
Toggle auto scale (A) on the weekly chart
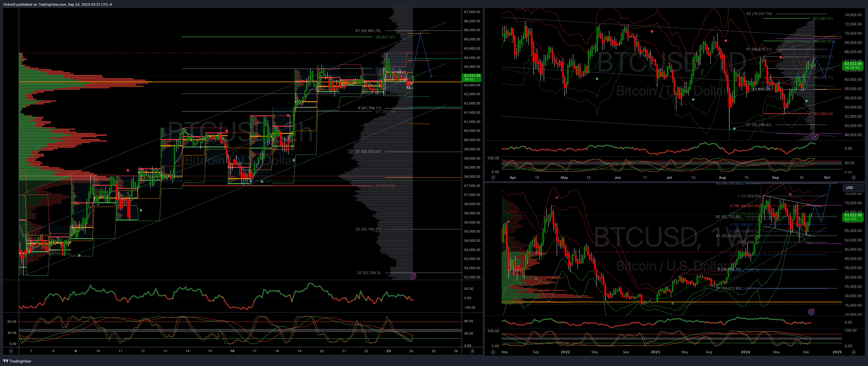(854, 352)
